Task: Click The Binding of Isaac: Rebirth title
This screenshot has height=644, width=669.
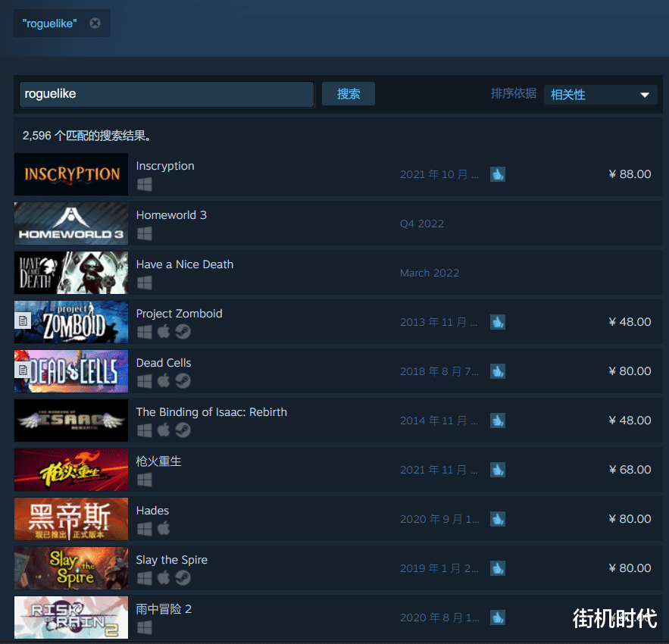Action: 211,412
